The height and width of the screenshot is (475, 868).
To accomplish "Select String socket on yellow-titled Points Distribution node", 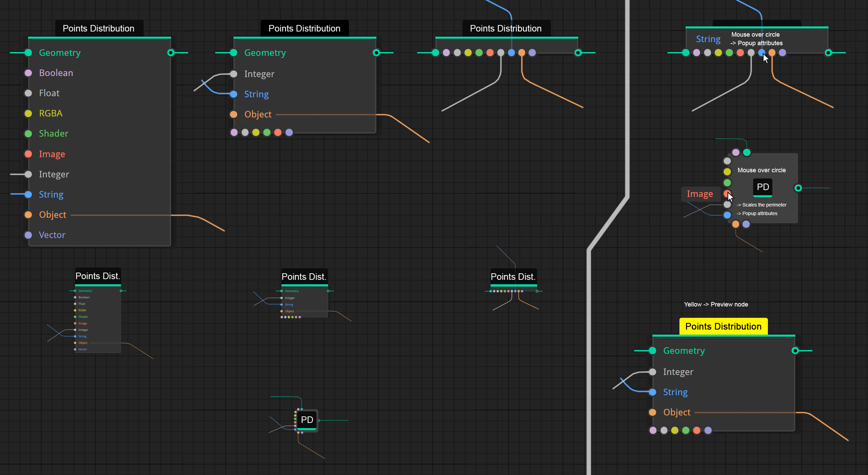I will click(x=653, y=392).
